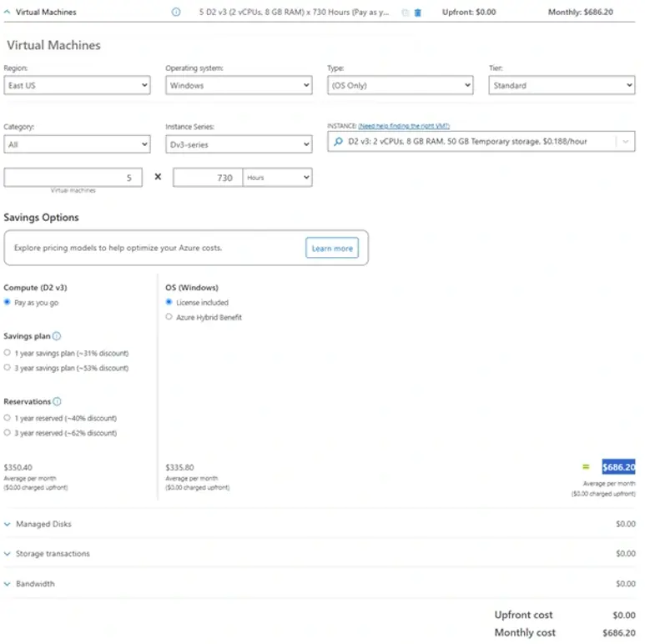Click the header Upfront: $0.00 text
The height and width of the screenshot is (644, 645).
pos(469,12)
